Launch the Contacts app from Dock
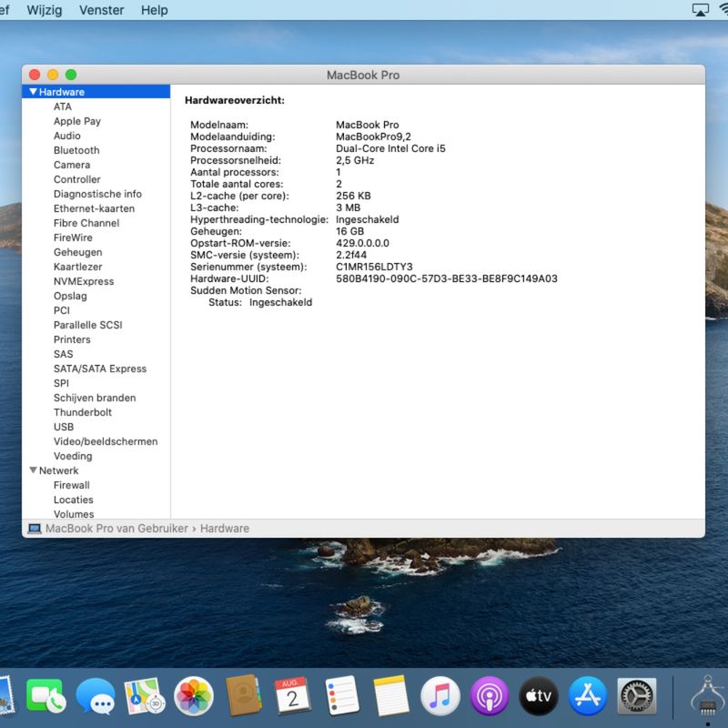Screen dimensions: 728x728 pos(243,695)
